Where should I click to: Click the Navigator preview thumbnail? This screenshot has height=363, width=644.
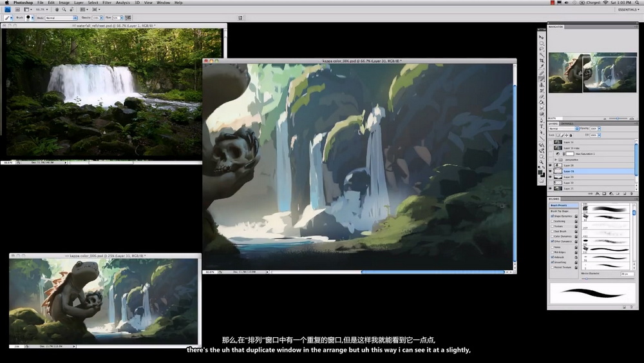click(x=592, y=72)
